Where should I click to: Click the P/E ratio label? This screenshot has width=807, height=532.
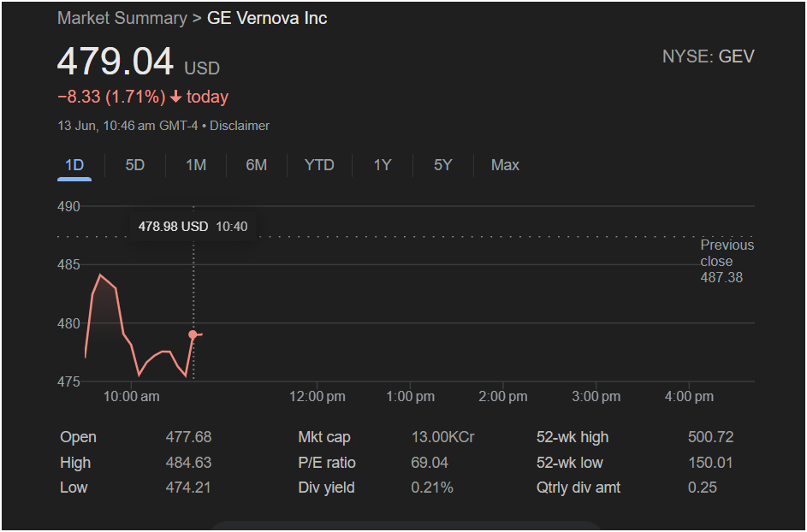point(327,463)
